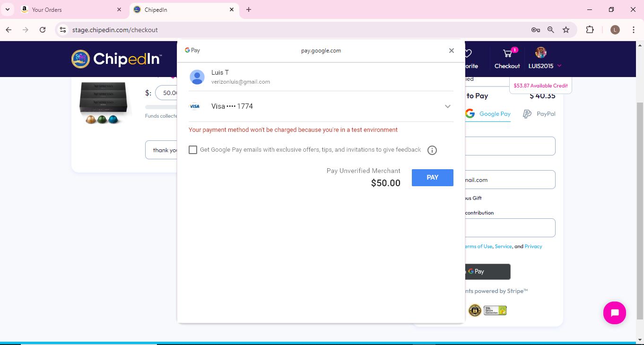This screenshot has height=345, width=644.
Task: Reload the current page
Action: tap(43, 30)
